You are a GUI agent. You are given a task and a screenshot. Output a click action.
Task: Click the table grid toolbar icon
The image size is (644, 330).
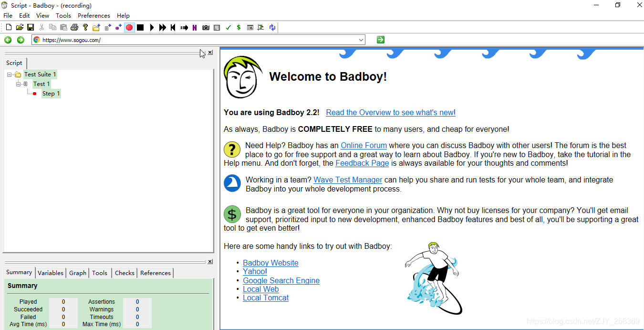coord(250,27)
